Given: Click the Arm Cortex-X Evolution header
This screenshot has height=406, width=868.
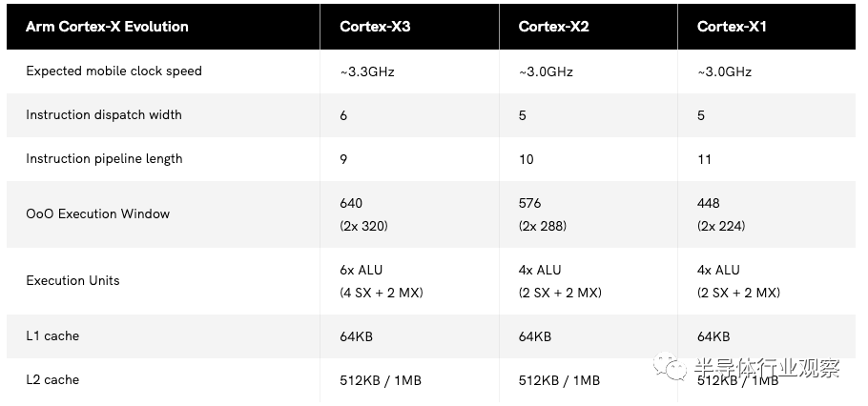Looking at the screenshot, I should coord(107,27).
